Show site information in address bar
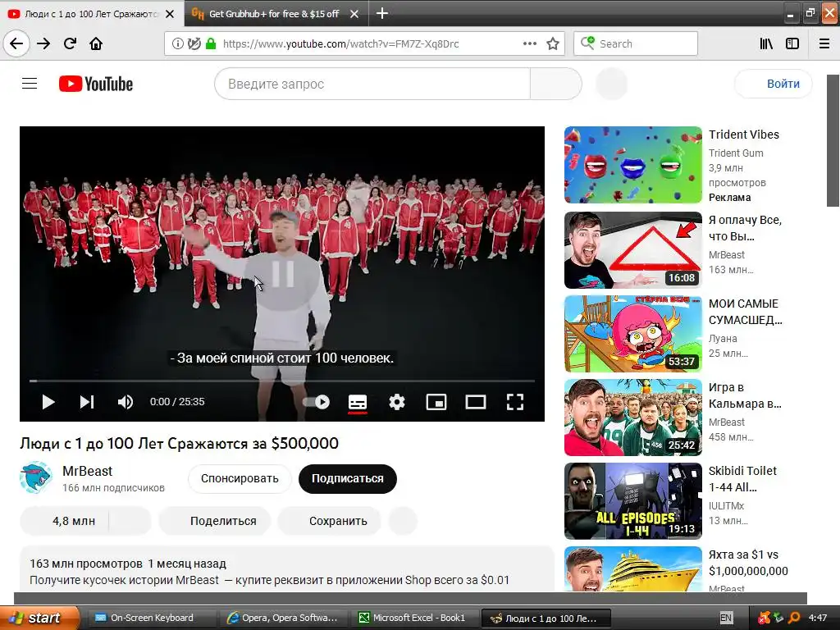Screen dimensions: 840x630 177,44
